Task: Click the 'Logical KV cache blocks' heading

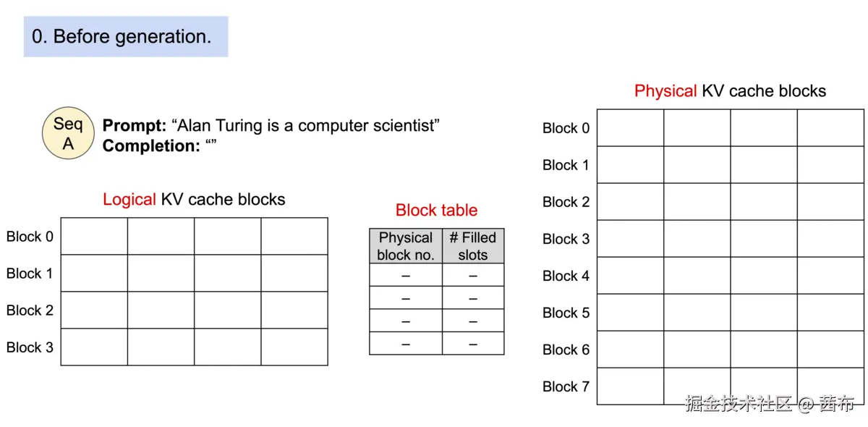Action: click(194, 199)
